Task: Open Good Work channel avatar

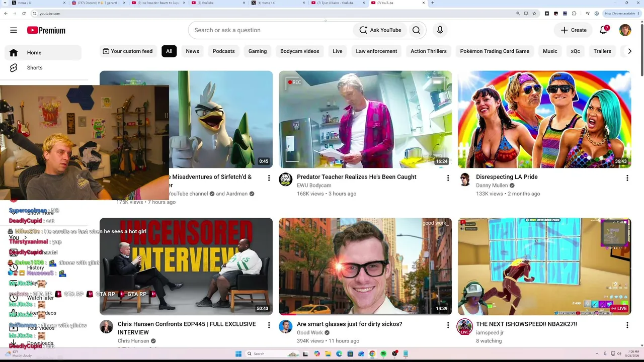Action: 286,327
